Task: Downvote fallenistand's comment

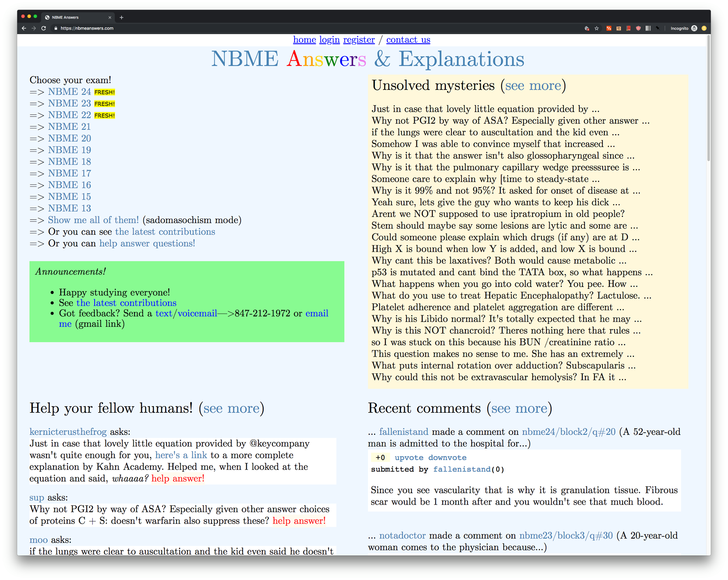Action: 447,458
